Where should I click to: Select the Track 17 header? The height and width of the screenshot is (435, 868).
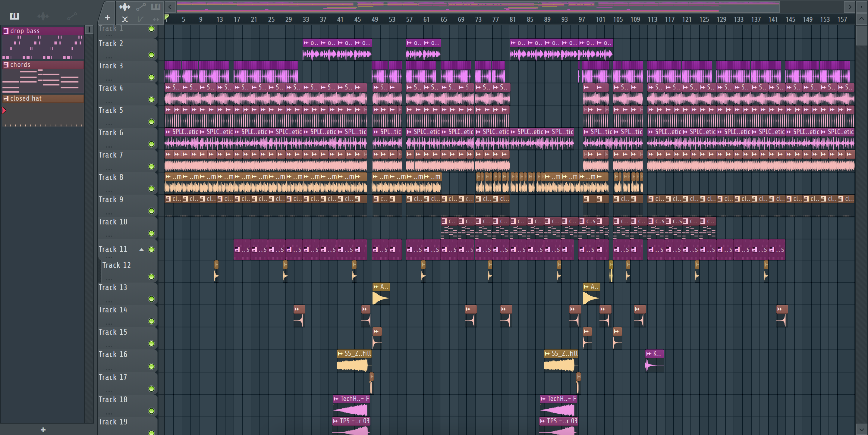[x=127, y=383]
